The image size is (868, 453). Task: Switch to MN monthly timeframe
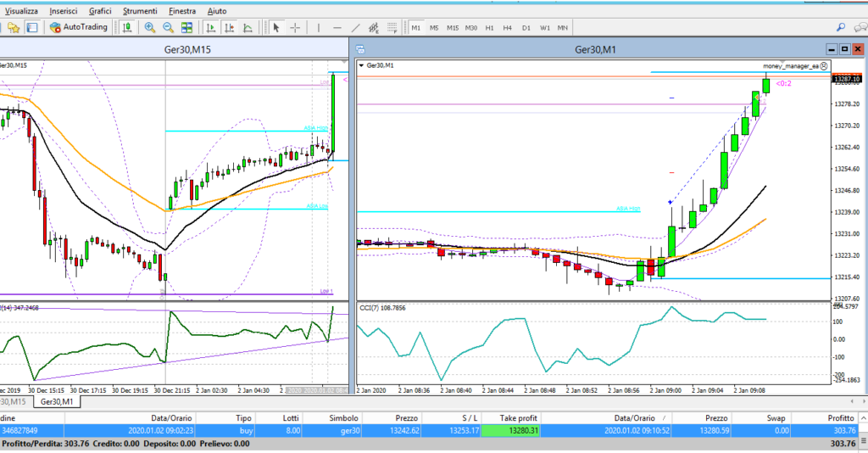click(x=563, y=28)
